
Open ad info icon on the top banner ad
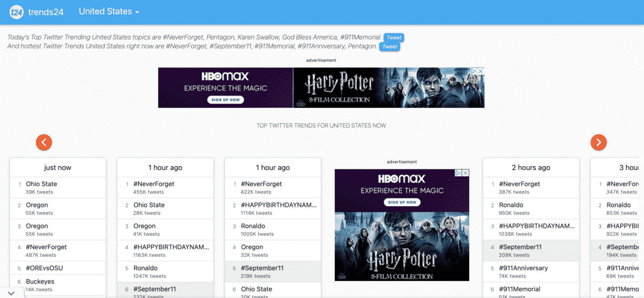(x=474, y=71)
